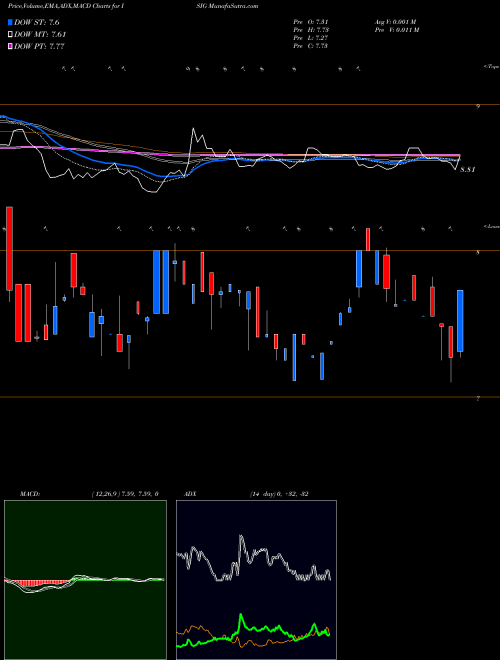
Task: Click the blue DOW ST legend swatch
Action: [x=11, y=22]
